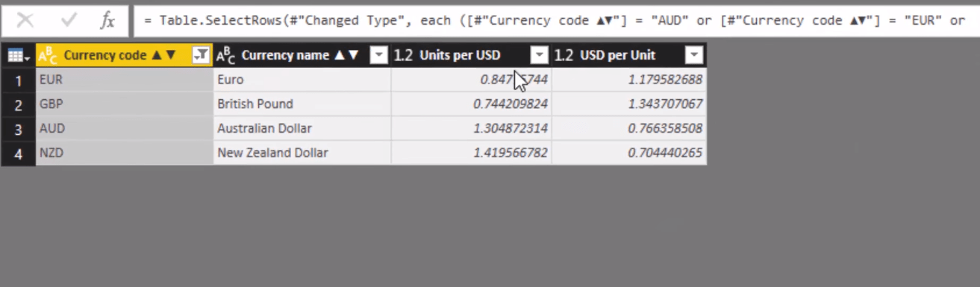Click the Australian Dollar cell

[302, 129]
